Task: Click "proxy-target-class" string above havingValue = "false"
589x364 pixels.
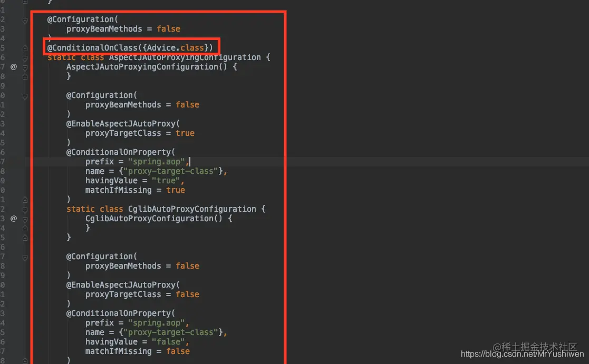Action: tap(170, 332)
